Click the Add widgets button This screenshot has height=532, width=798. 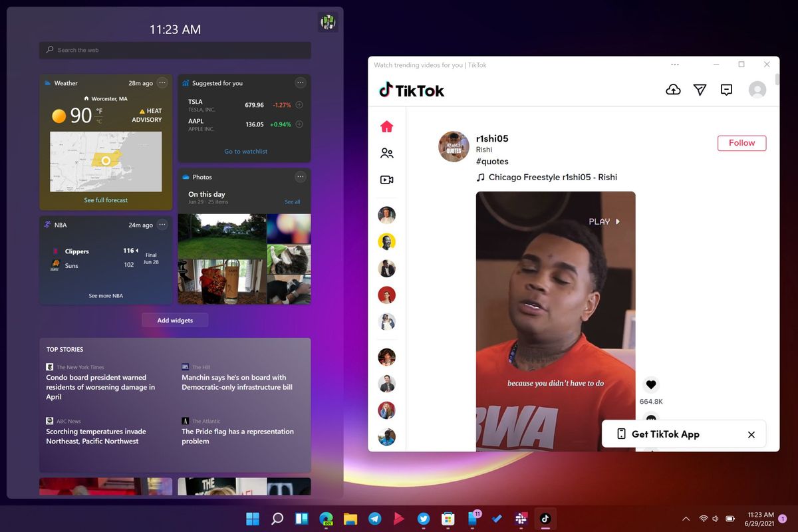click(x=174, y=320)
